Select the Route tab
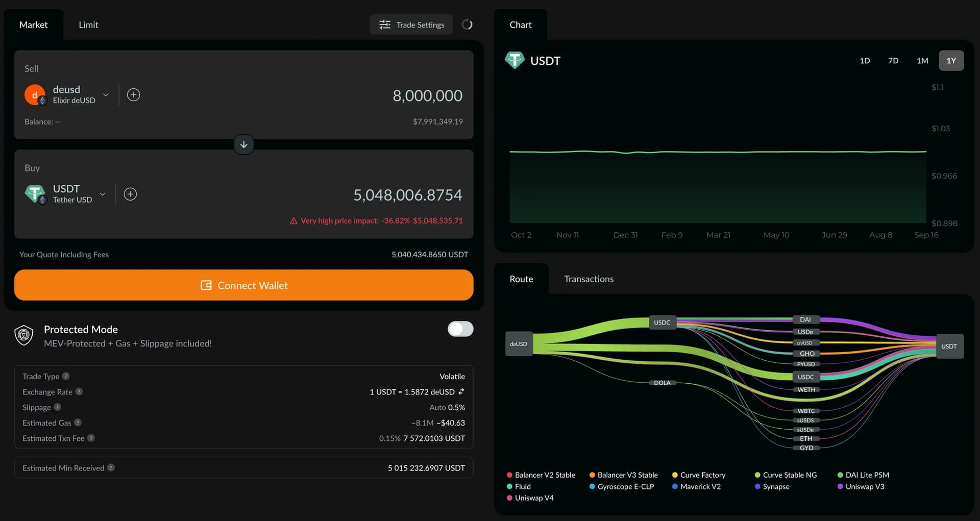Screen dimensions: 980x521 (x=521, y=279)
